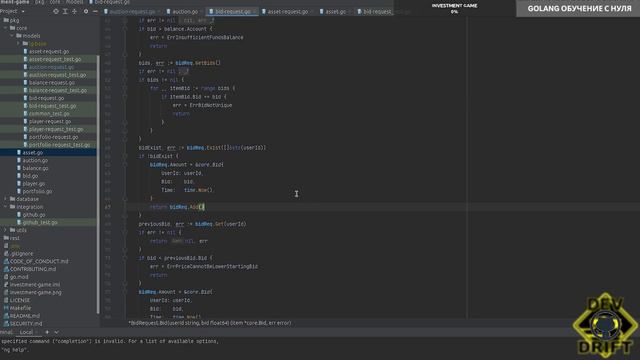The height and width of the screenshot is (360, 640).
Task: Switch to the auction.go editor tab
Action: point(184,12)
